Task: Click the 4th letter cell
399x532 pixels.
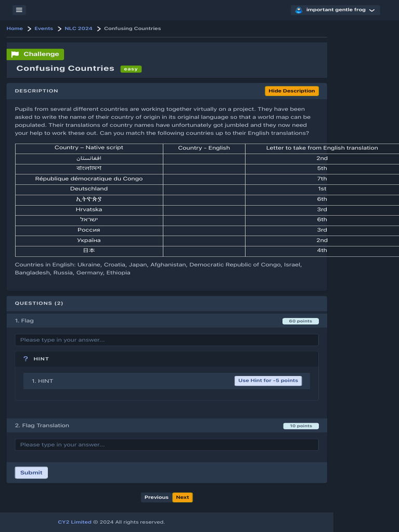Action: 322,251
